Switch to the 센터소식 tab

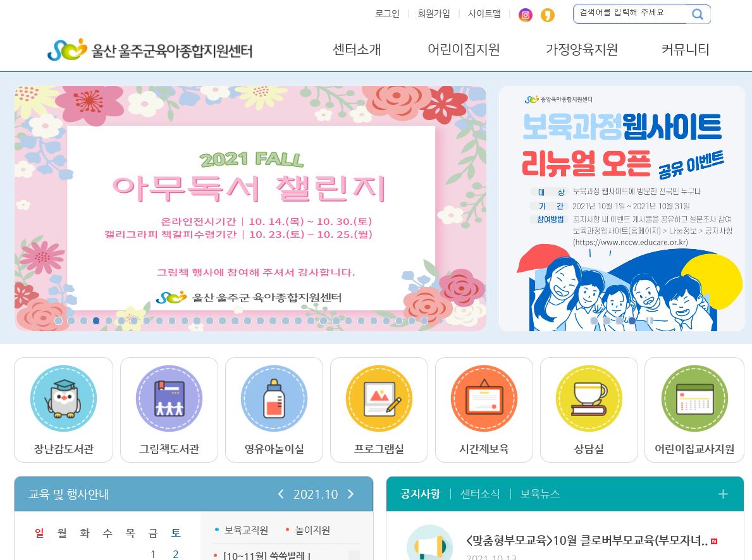click(x=480, y=494)
